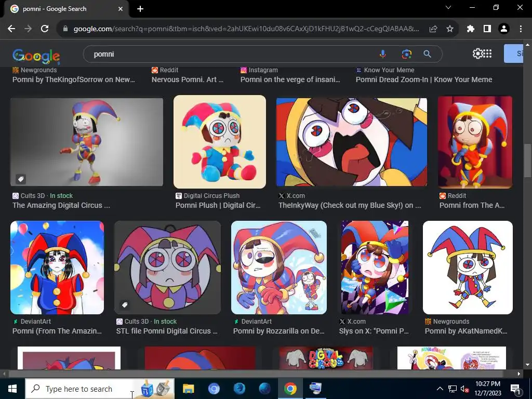The image size is (532, 399).
Task: Open the Chrome icon in the taskbar
Action: coord(290,389)
